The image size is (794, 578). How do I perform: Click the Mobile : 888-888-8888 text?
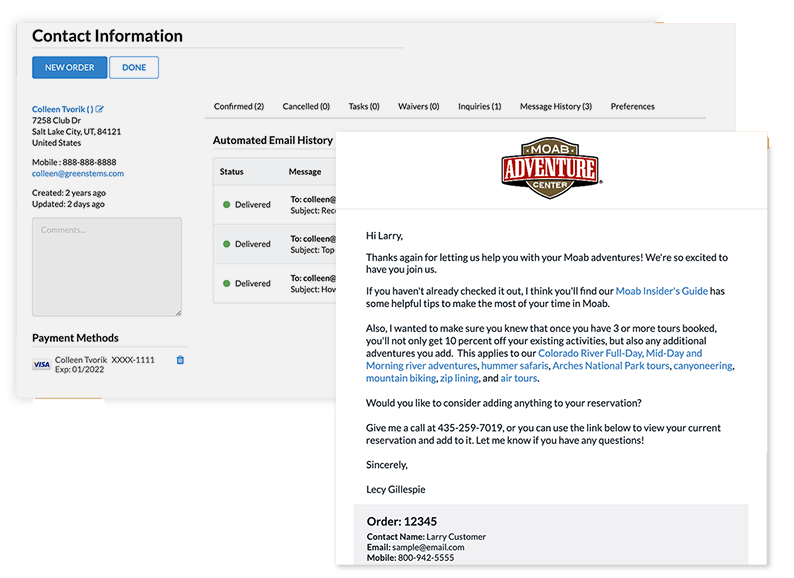[74, 162]
